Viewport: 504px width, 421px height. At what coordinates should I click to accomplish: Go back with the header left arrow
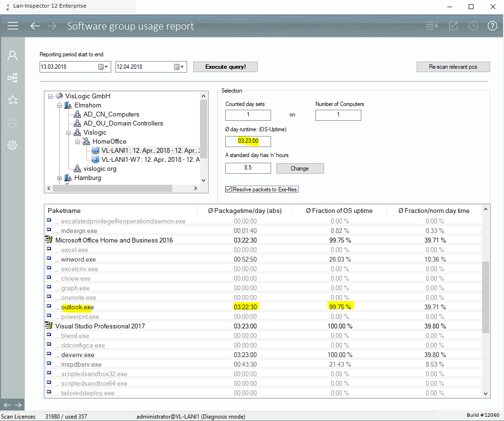pos(35,26)
